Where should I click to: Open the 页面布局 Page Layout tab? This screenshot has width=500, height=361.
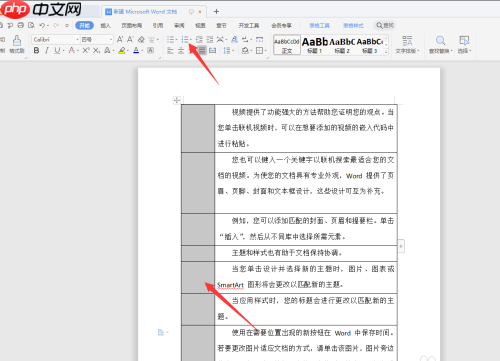[x=131, y=25]
